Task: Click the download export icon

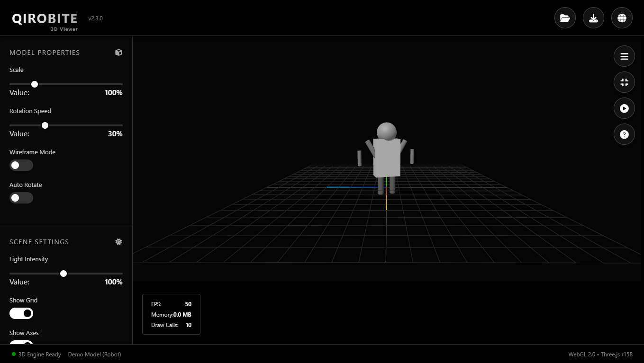Action: click(x=593, y=18)
